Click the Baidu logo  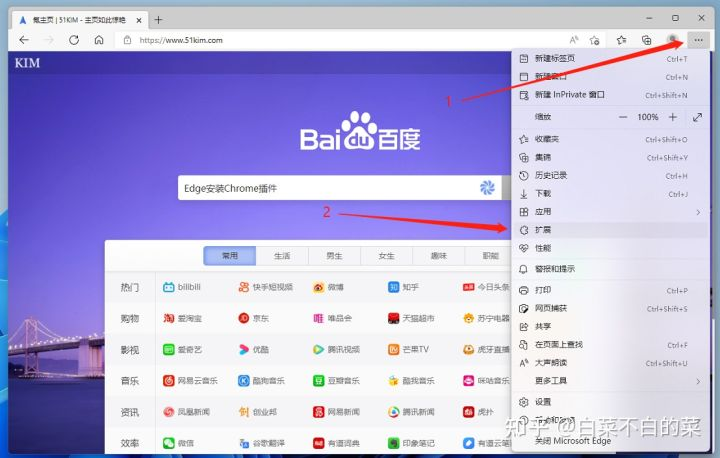click(x=360, y=131)
